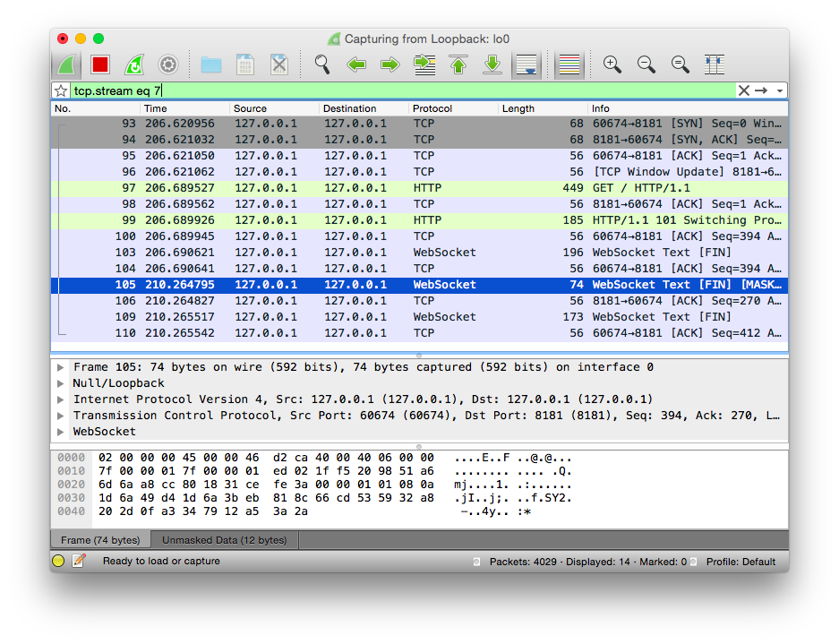Open the display filter history dropdown
Image resolution: width=839 pixels, height=644 pixels.
point(780,90)
